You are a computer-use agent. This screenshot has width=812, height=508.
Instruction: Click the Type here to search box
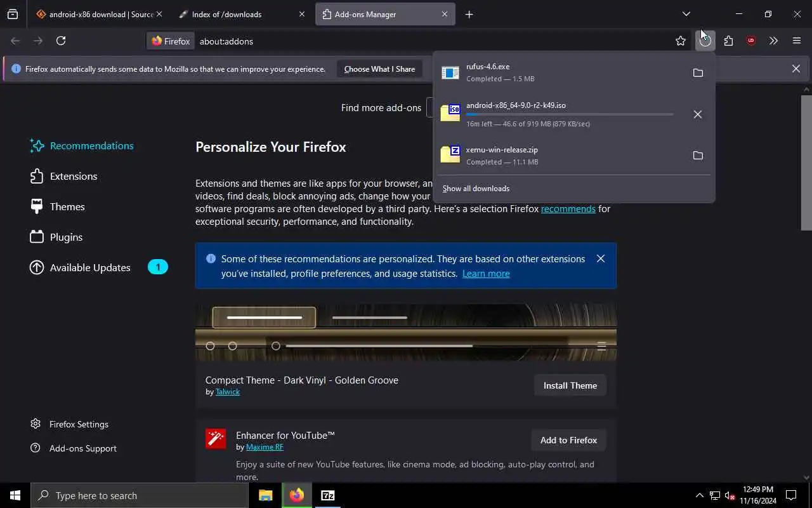coord(140,495)
